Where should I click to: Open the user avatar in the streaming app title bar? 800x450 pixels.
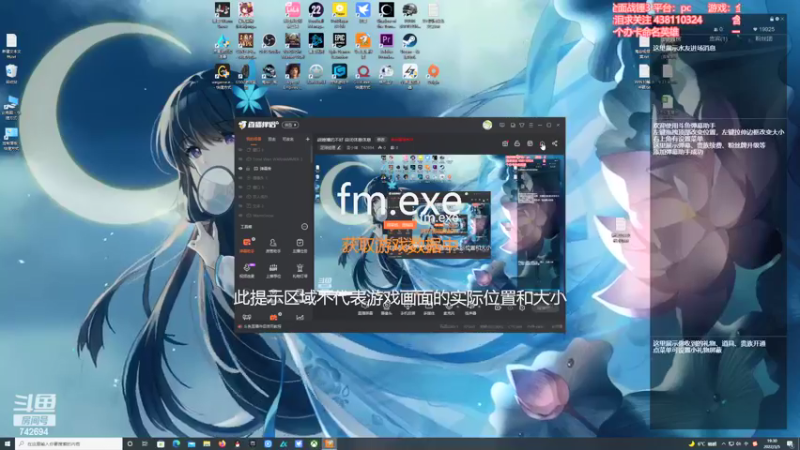[487, 125]
